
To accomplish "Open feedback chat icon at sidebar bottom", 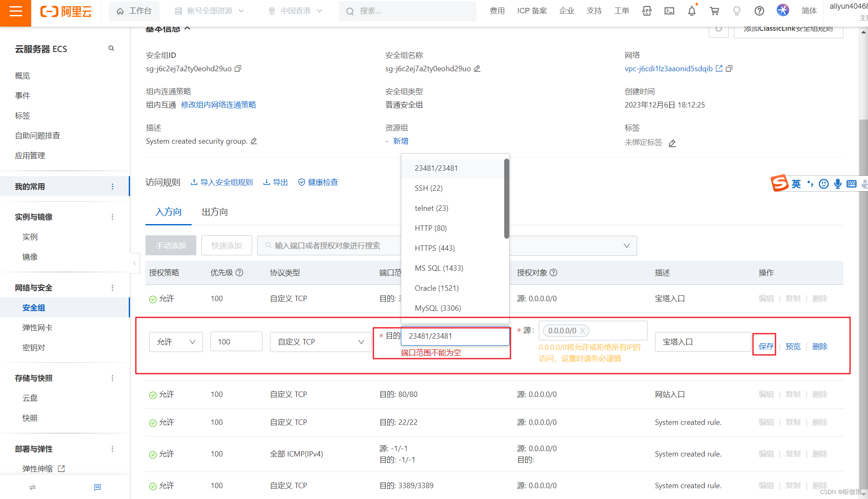I will pos(98,487).
